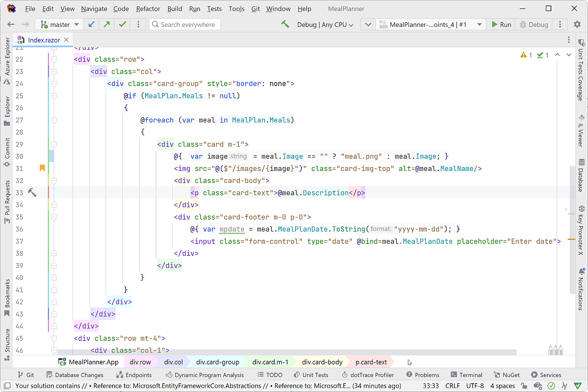Open the master branch dropdown
588x392 pixels.
pos(60,24)
